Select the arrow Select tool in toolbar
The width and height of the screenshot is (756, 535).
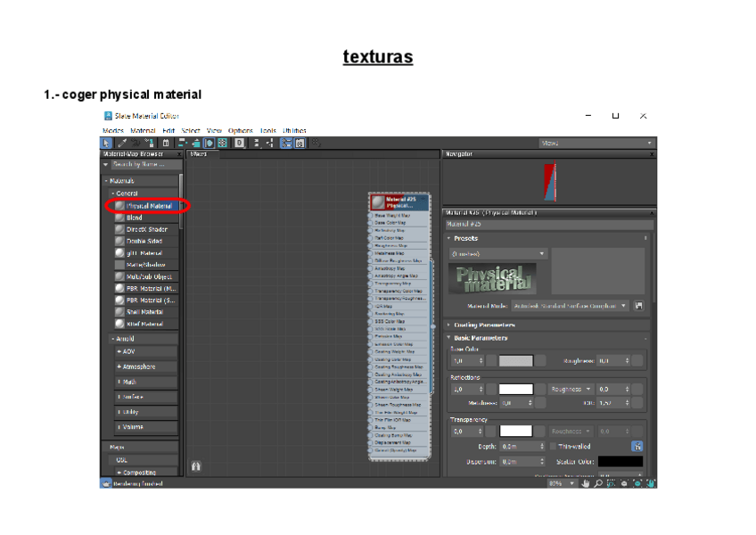pos(106,143)
